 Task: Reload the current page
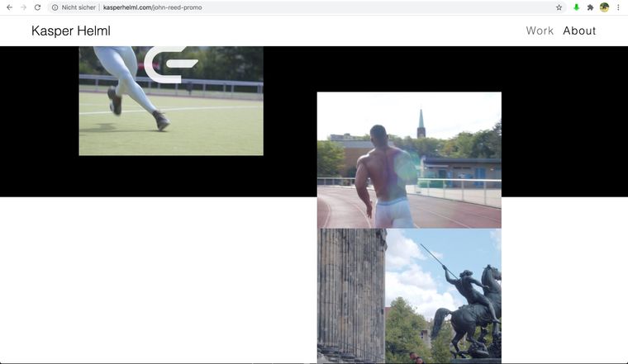[37, 7]
